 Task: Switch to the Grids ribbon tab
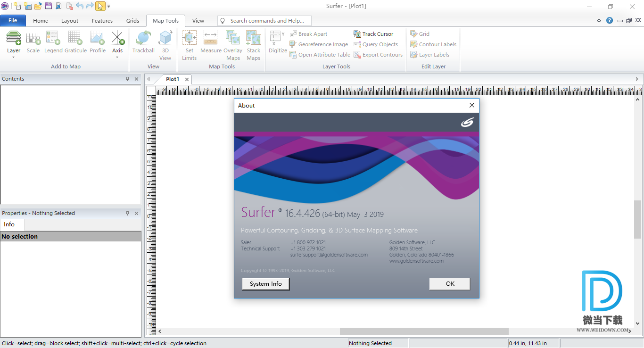click(133, 21)
